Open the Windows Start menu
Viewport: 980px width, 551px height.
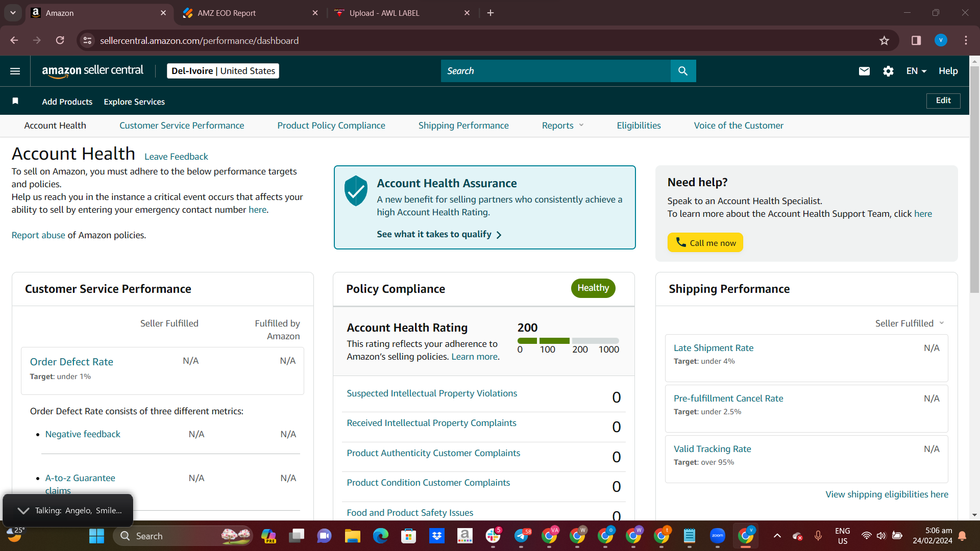96,536
